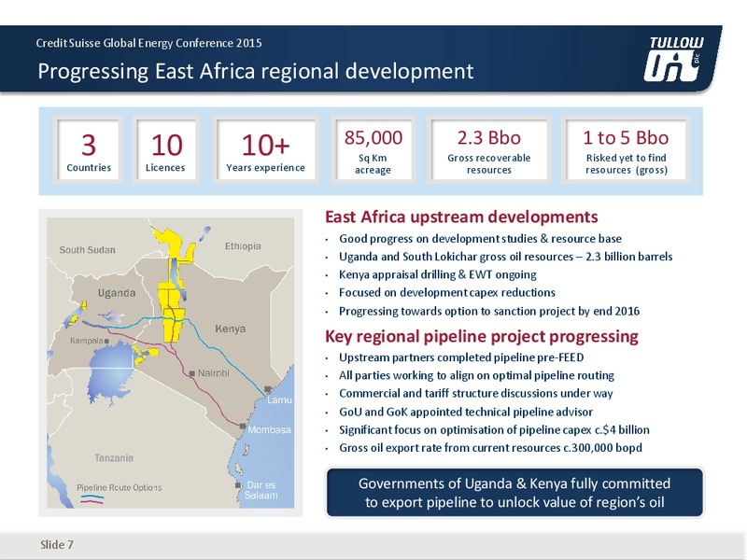
Task: Click the 'Governments of Uganda & Kenya' callout box
Action: [514, 493]
